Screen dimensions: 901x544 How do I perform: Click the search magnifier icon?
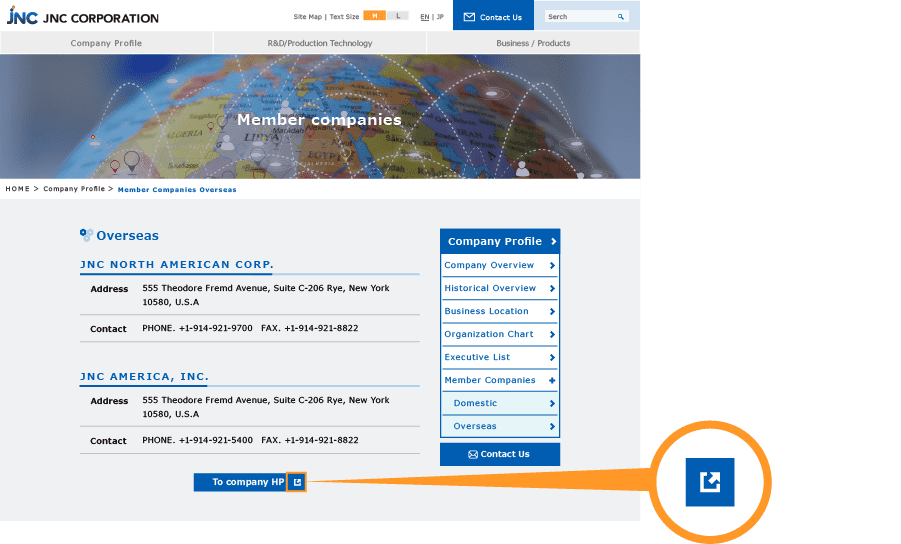point(621,17)
